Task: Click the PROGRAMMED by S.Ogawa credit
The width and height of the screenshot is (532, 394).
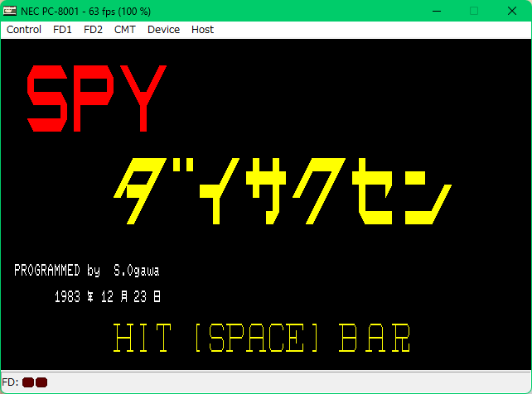Action: (86, 271)
